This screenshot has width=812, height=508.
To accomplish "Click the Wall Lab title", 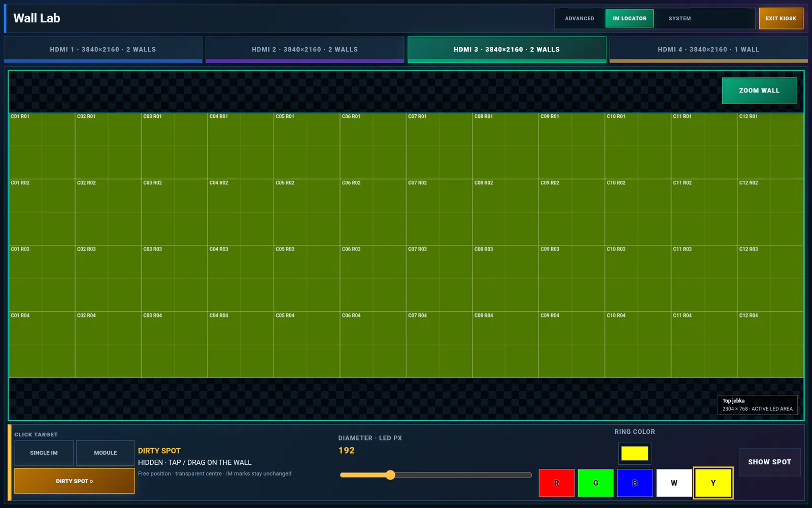I will 37,18.
